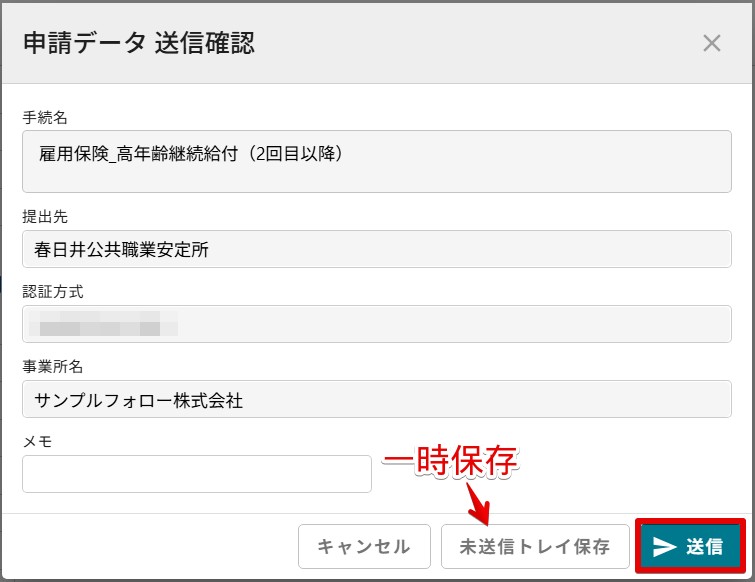Click the メモ label
755x582 pixels.
point(37,441)
